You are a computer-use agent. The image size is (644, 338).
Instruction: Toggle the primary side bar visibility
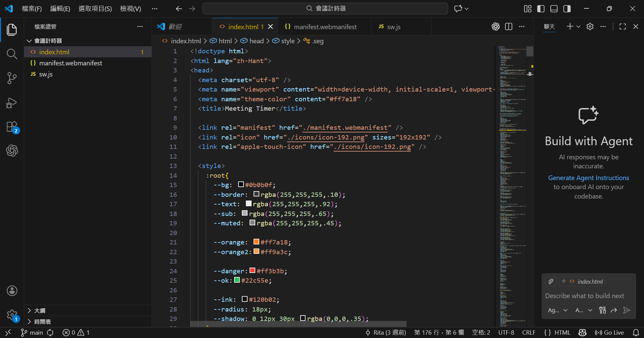[541, 9]
